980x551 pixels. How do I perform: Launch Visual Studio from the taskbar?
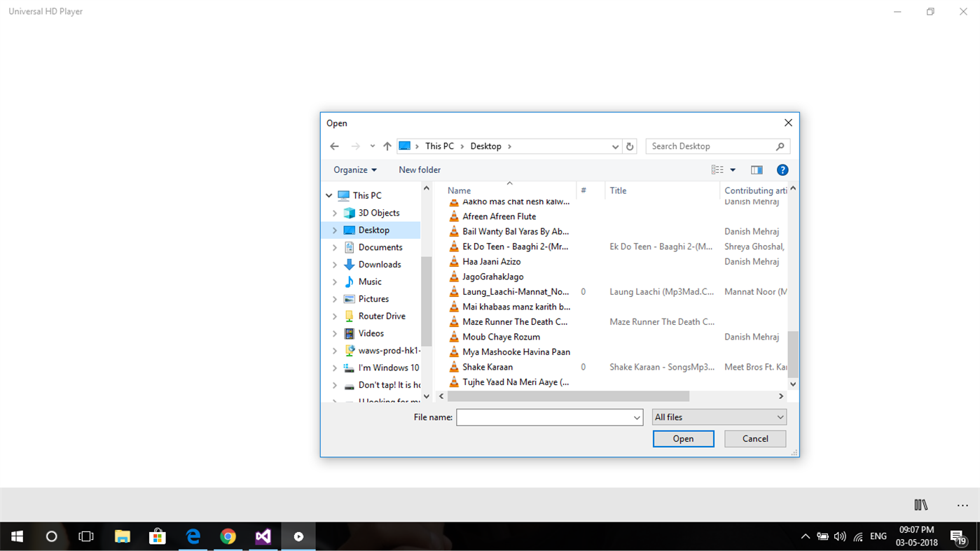(x=263, y=536)
